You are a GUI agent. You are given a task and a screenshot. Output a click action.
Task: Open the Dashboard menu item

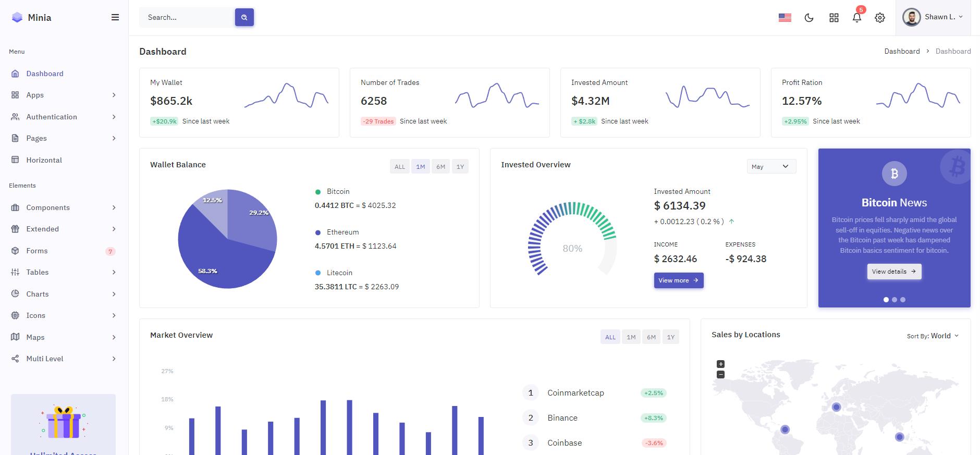pos(64,73)
